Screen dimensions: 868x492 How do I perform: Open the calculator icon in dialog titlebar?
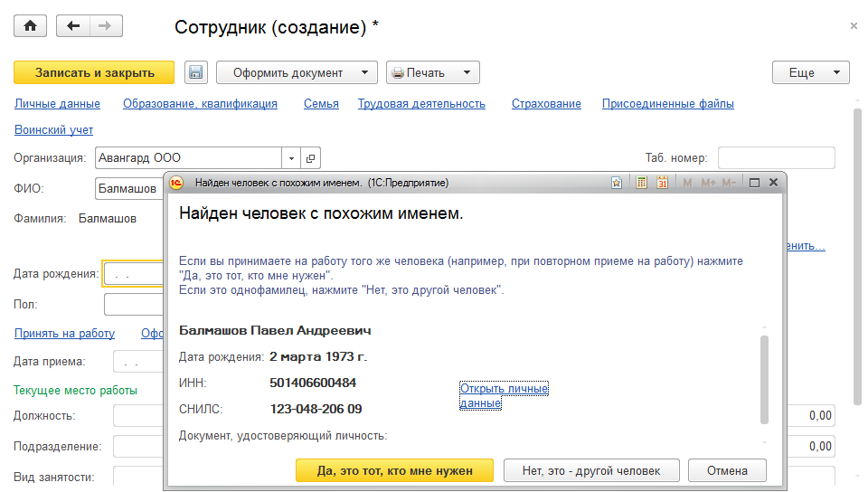click(642, 183)
